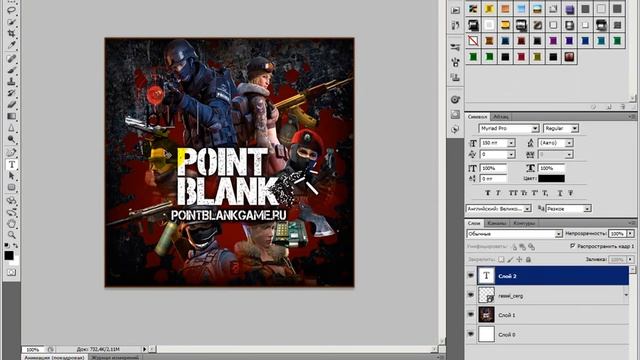Image resolution: width=640 pixels, height=360 pixels.
Task: Open the kerning dropdown showing 0
Action: (511, 154)
